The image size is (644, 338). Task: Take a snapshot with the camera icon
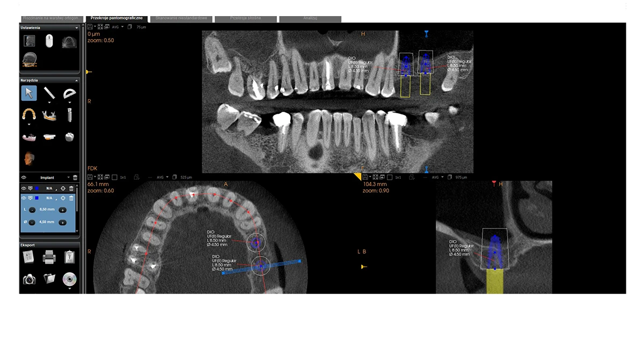[x=29, y=278]
